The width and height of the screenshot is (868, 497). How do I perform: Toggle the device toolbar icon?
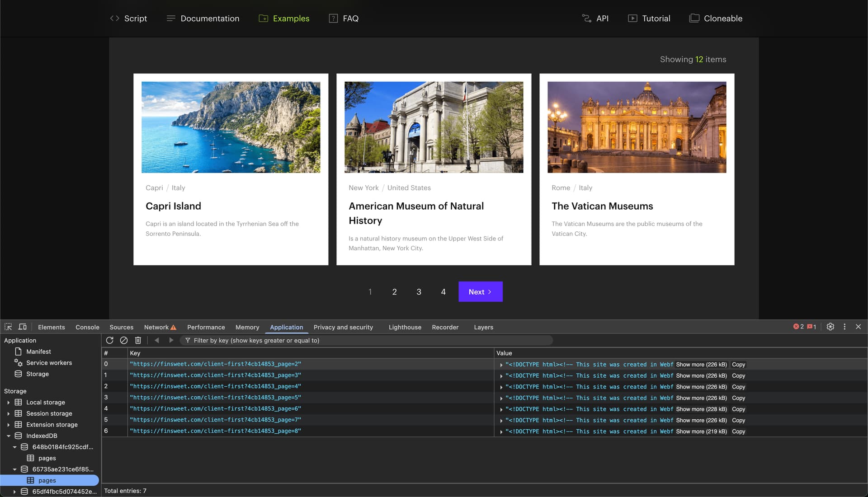pyautogui.click(x=22, y=327)
